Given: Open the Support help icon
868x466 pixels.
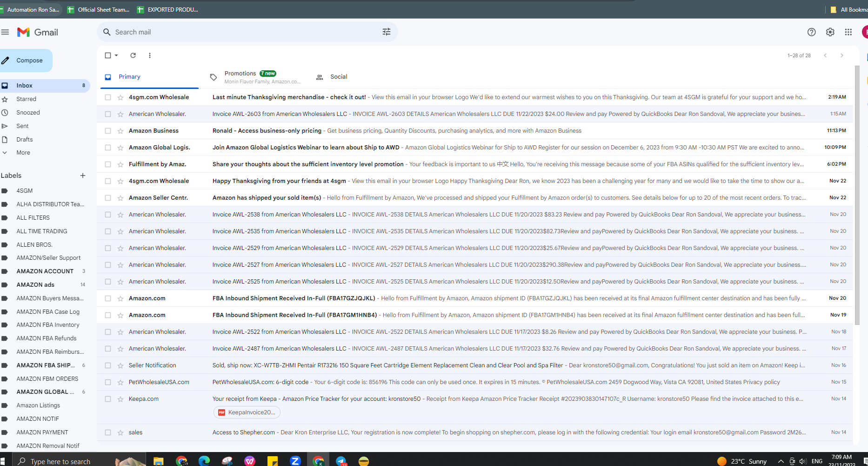Looking at the screenshot, I should [812, 32].
